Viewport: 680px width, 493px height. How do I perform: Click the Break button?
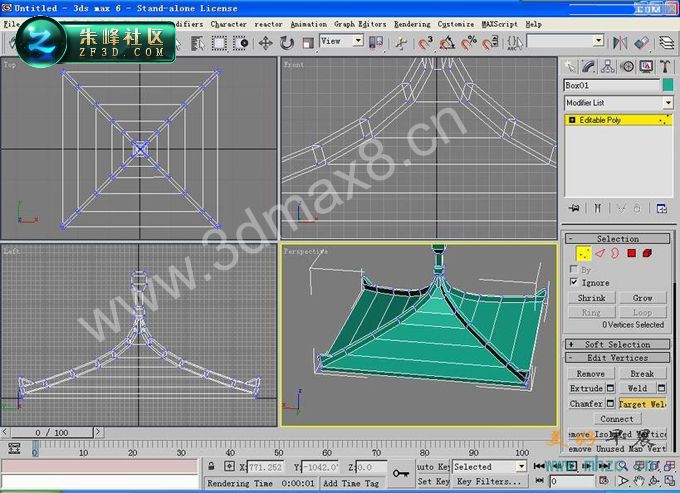(x=642, y=373)
